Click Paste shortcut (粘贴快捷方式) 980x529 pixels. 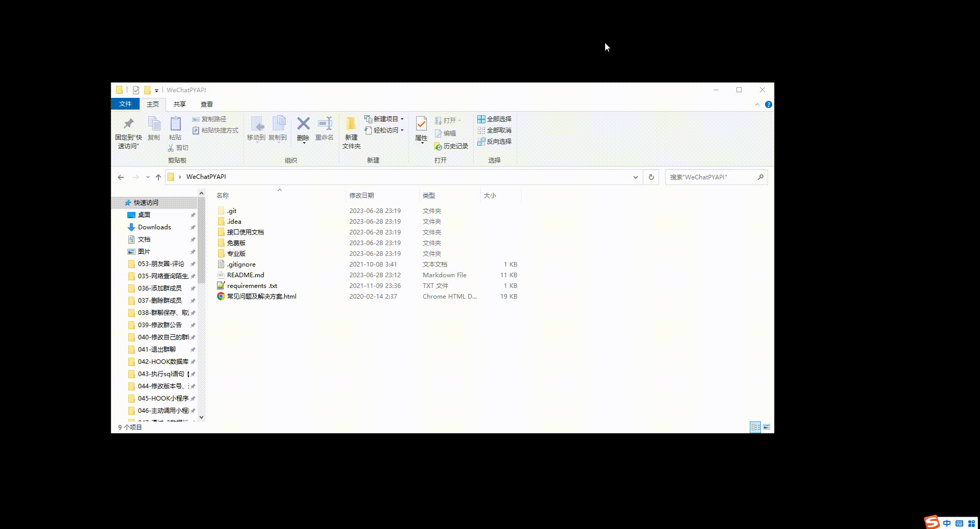click(x=215, y=130)
